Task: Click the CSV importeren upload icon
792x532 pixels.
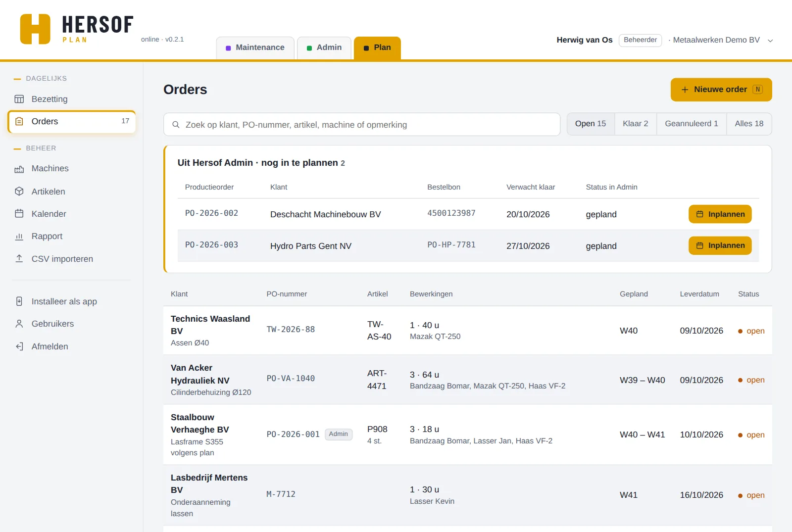Action: click(19, 259)
